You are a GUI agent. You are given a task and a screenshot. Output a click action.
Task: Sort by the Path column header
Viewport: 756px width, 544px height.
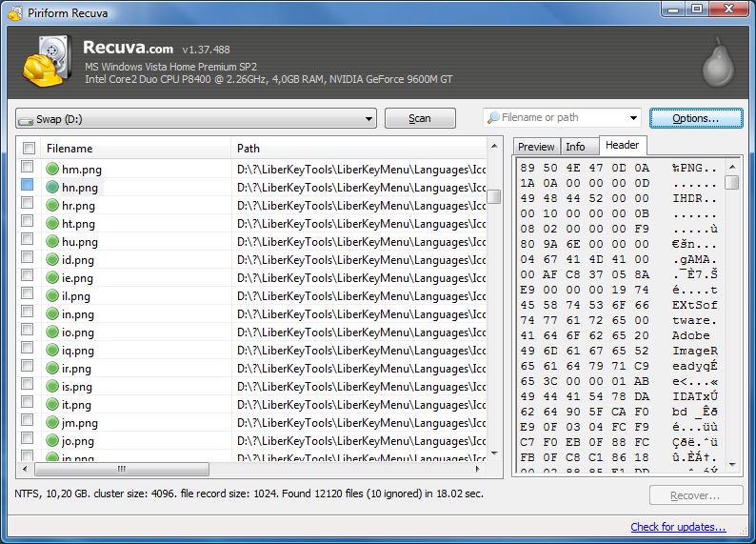tap(360, 148)
